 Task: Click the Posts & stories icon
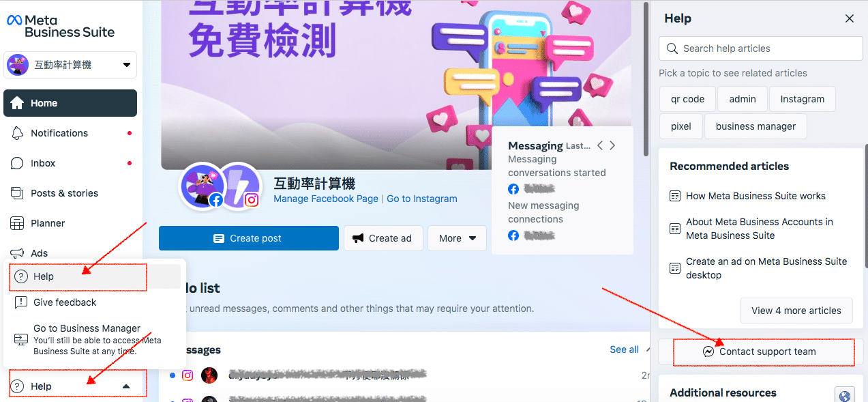pos(18,193)
